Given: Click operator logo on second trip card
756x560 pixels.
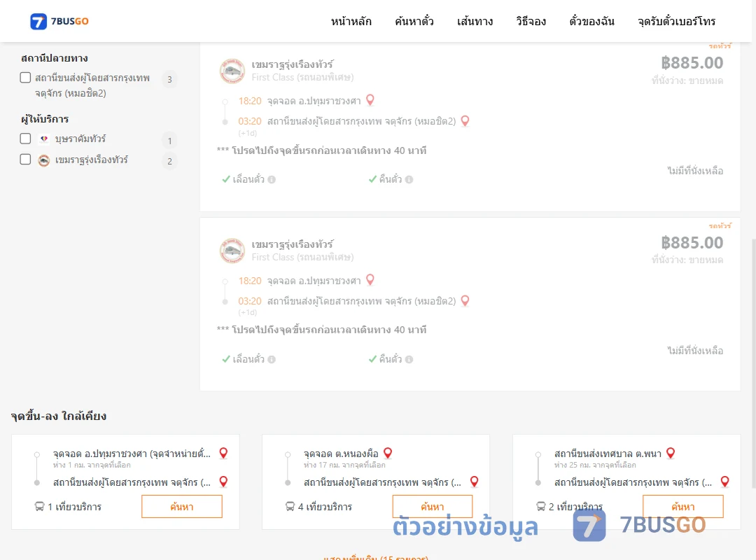Looking at the screenshot, I should [232, 251].
